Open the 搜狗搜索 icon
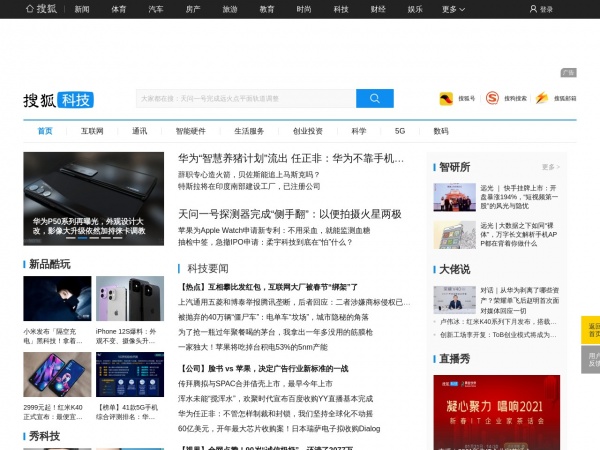The height and width of the screenshot is (450, 600). (492, 98)
